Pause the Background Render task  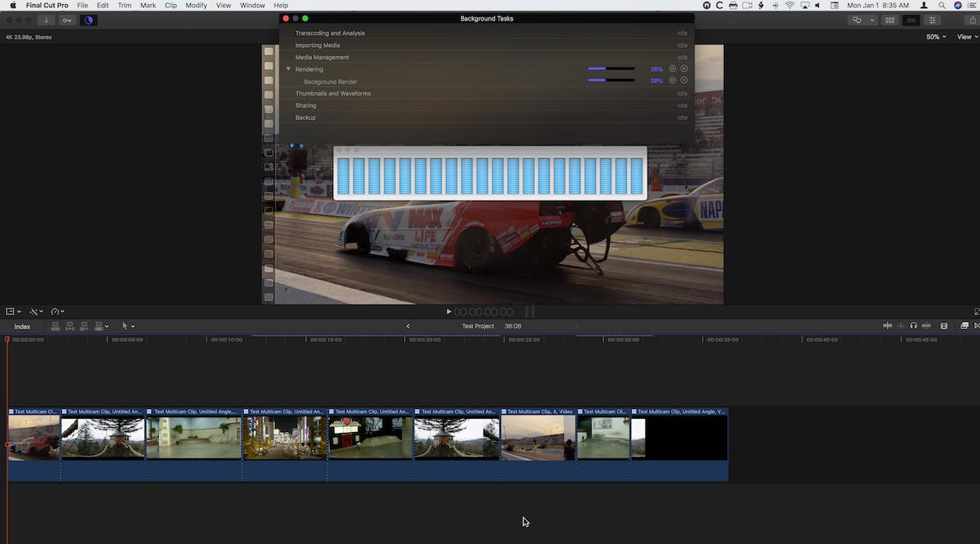[x=672, y=81]
